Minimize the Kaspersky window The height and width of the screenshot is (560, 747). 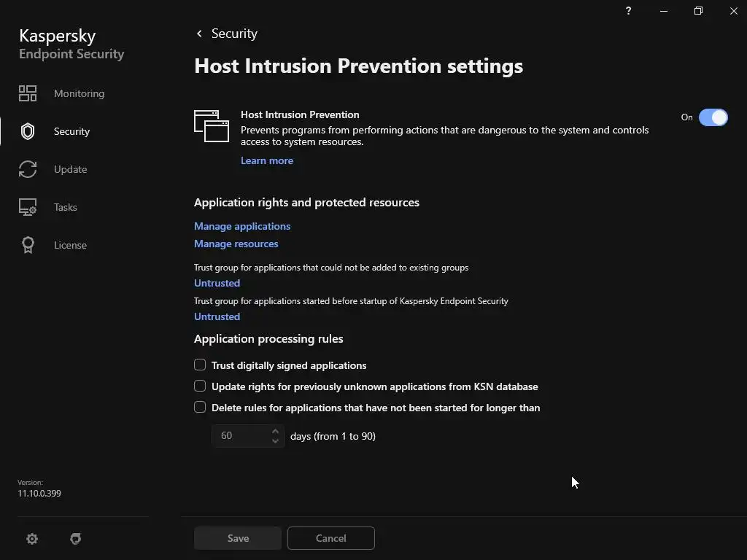click(x=664, y=10)
